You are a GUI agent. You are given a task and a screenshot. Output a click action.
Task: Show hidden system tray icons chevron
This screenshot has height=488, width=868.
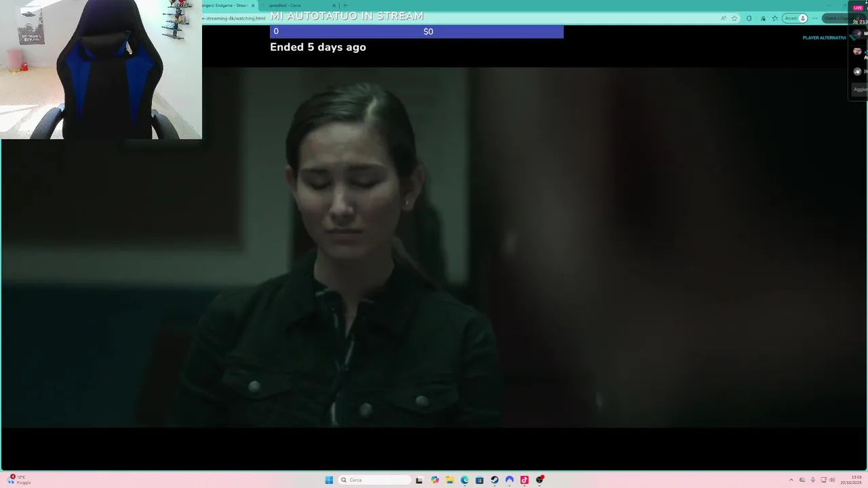point(791,480)
